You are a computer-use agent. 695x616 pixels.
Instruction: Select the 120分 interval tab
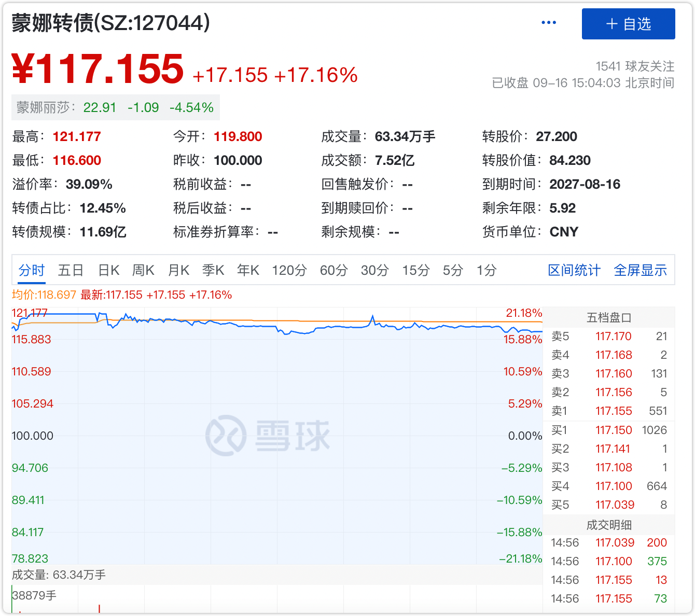(x=289, y=270)
